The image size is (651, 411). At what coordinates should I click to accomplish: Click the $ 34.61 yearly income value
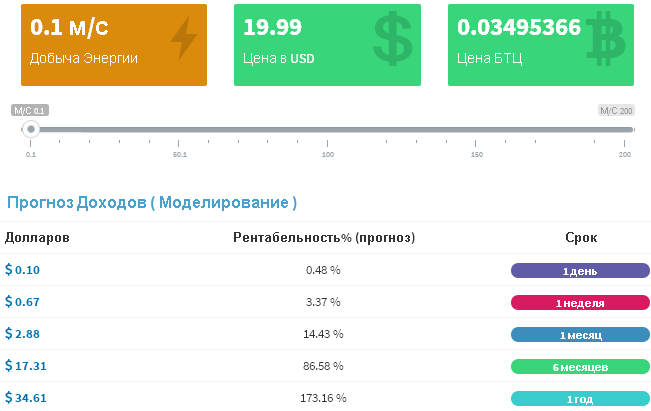(x=26, y=398)
